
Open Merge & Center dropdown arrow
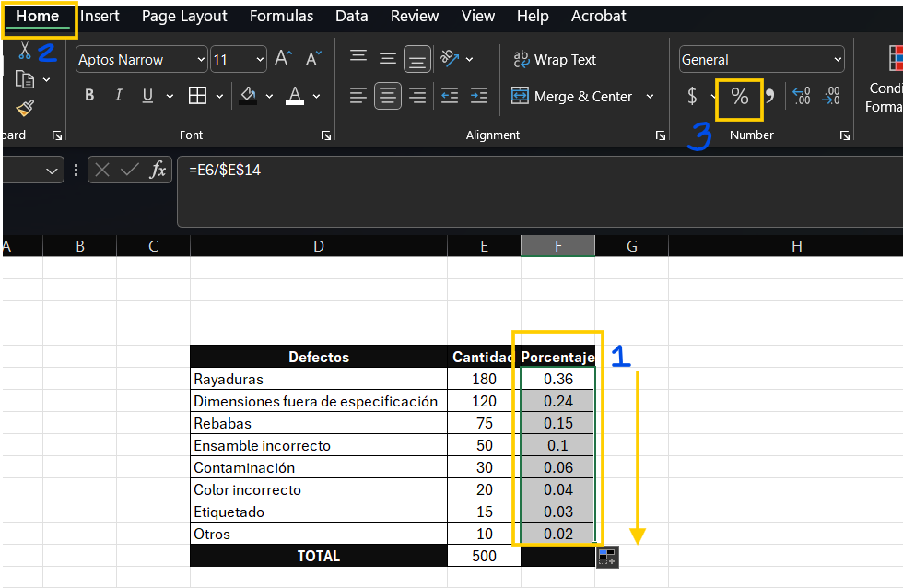pos(650,96)
